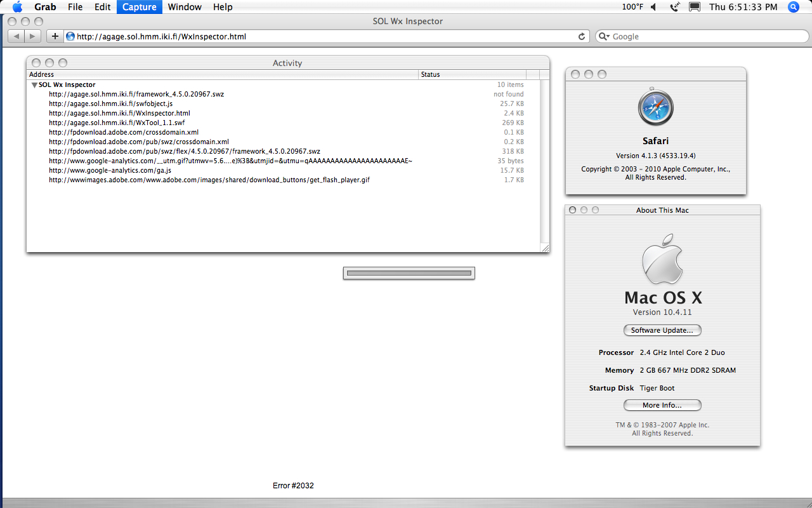Click the Software Update... button
This screenshot has height=508, width=812.
(x=662, y=330)
